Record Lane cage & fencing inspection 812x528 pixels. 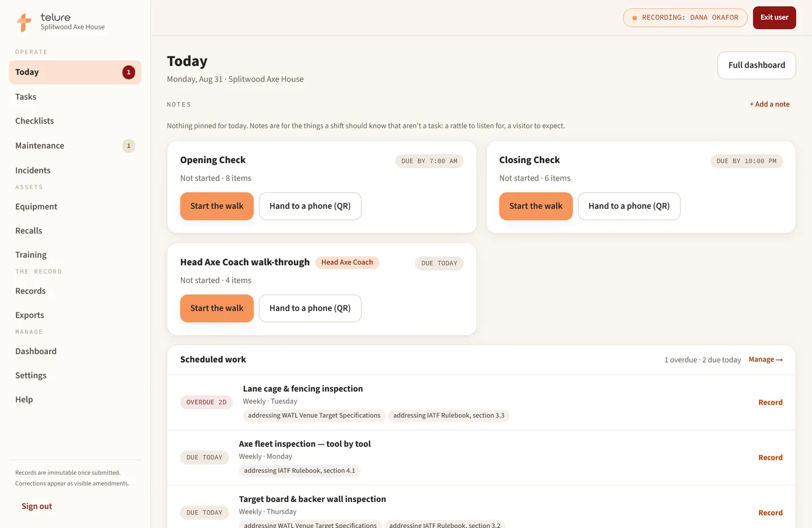tap(770, 402)
